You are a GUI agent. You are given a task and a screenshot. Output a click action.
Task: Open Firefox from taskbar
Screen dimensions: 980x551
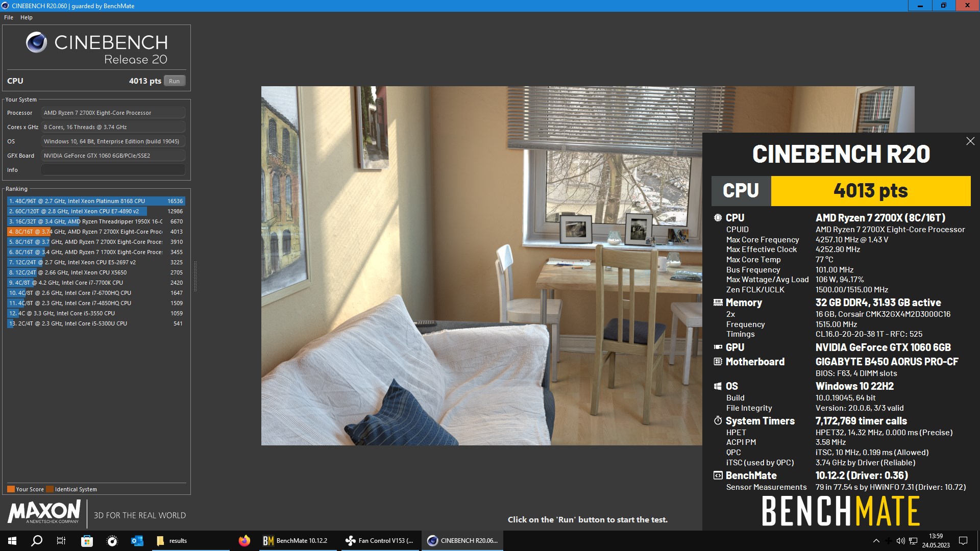tap(244, 541)
